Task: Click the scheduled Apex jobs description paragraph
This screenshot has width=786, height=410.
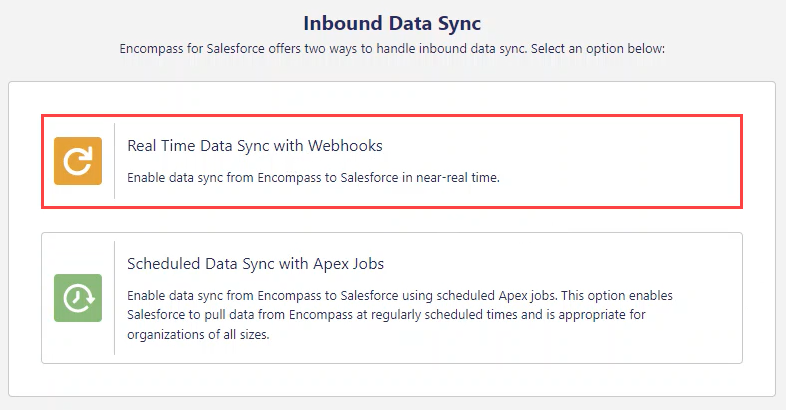Action: pos(400,315)
